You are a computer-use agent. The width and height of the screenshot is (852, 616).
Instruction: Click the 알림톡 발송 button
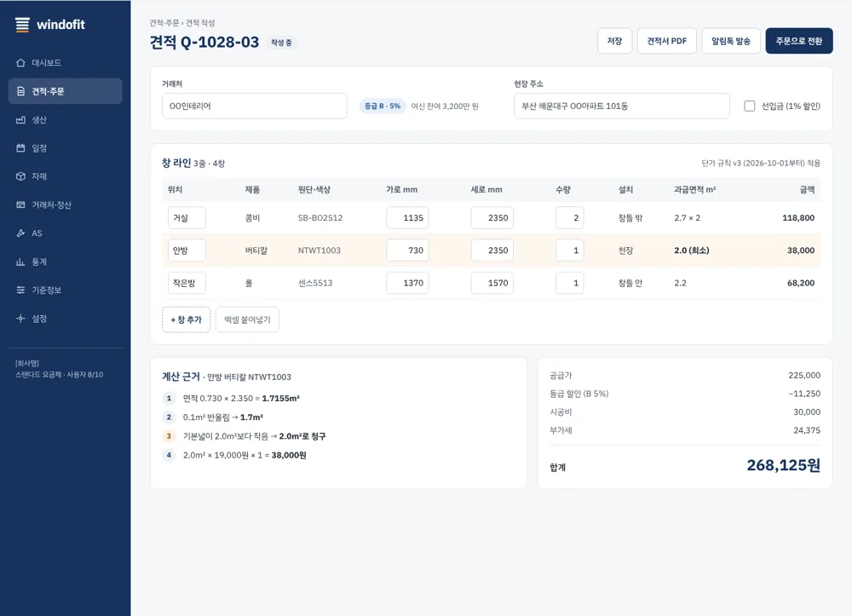731,41
